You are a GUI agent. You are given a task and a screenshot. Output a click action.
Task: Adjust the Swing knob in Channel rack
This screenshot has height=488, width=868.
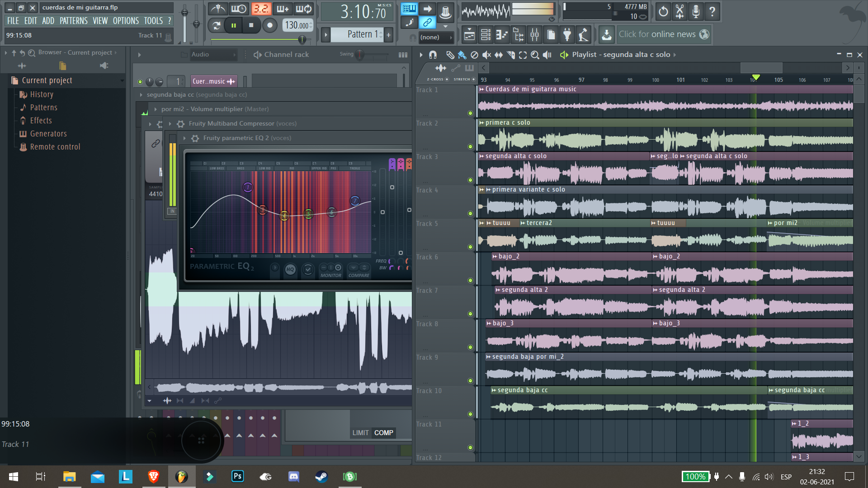(x=360, y=55)
